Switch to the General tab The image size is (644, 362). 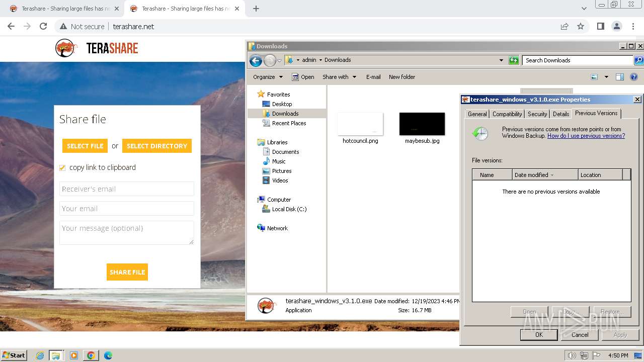tap(477, 114)
